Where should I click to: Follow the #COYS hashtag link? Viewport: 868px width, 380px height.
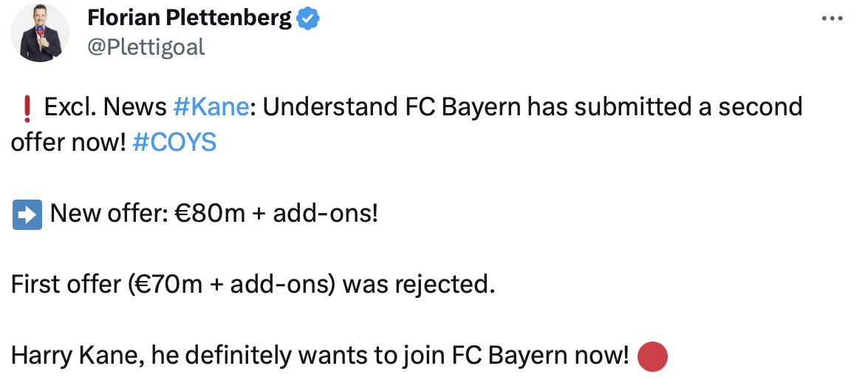174,142
